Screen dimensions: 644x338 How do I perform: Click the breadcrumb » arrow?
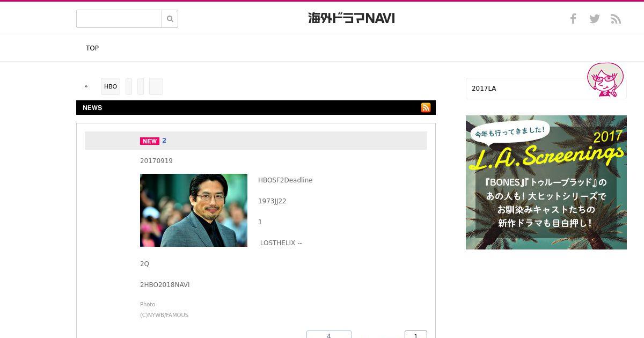click(x=86, y=86)
